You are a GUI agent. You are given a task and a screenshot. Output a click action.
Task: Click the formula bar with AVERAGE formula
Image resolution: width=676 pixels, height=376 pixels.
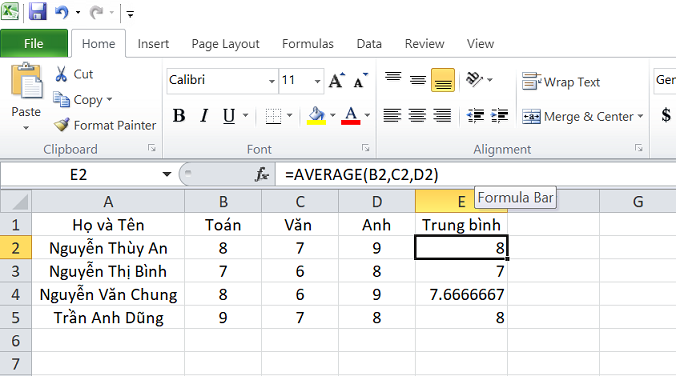[475, 175]
